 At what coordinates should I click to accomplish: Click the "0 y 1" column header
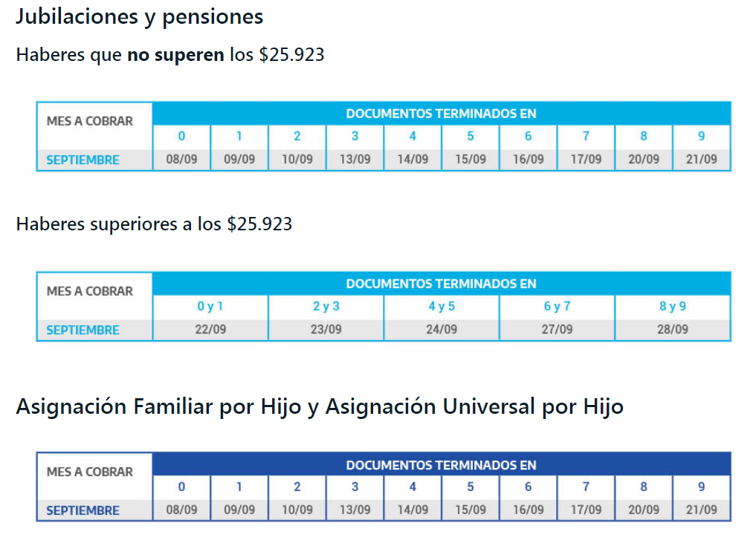pyautogui.click(x=210, y=307)
